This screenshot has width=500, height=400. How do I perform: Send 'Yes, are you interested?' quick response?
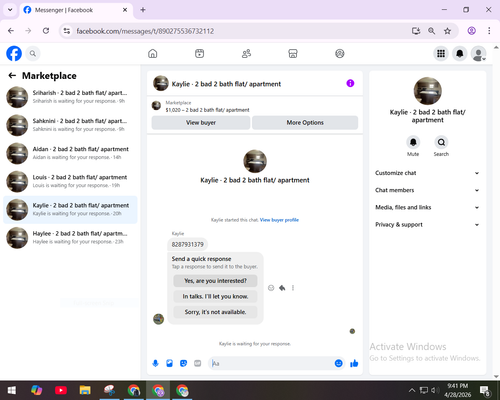(215, 281)
